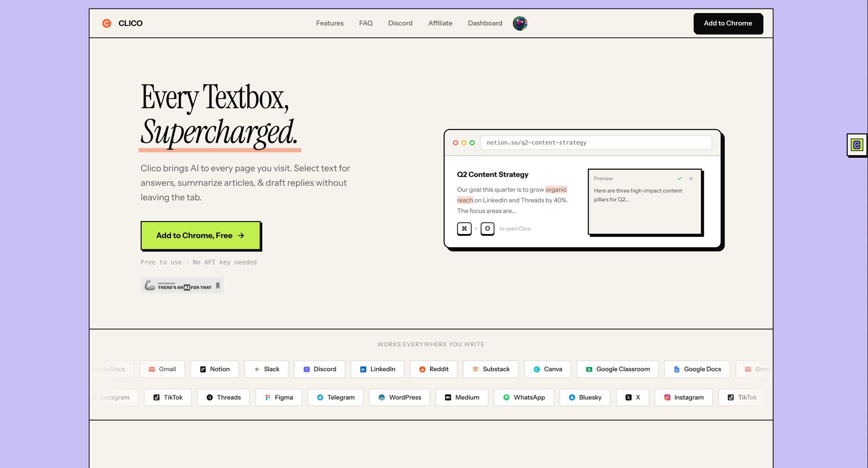Select the LinkedIn app chip

coord(377,369)
